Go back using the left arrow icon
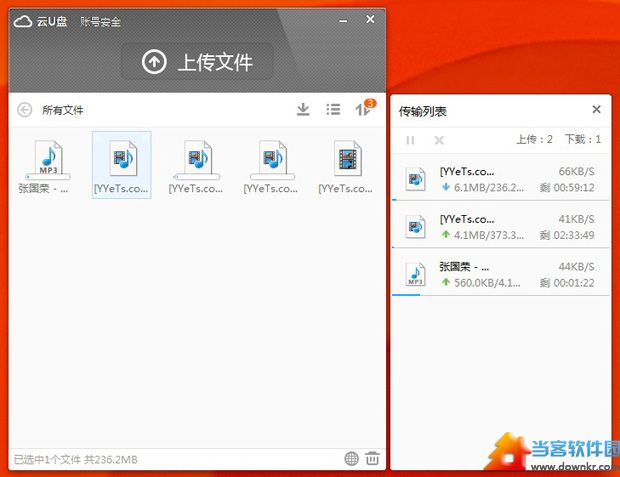 pyautogui.click(x=25, y=110)
